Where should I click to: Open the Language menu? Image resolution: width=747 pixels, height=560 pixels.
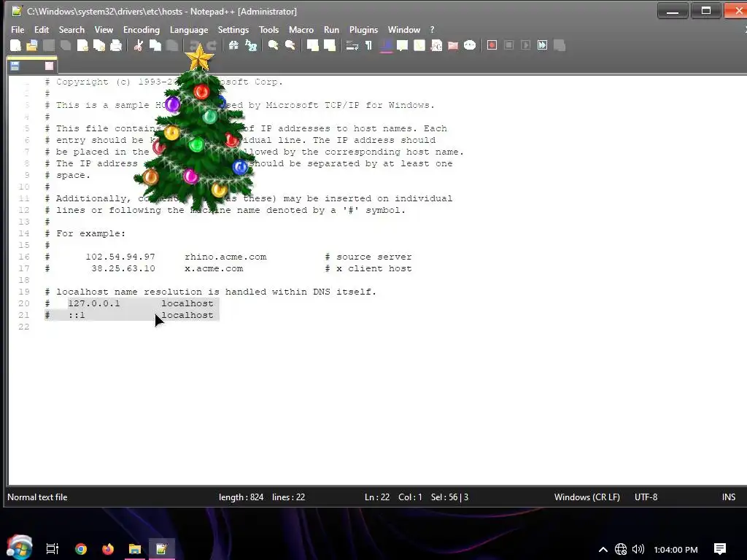[189, 29]
